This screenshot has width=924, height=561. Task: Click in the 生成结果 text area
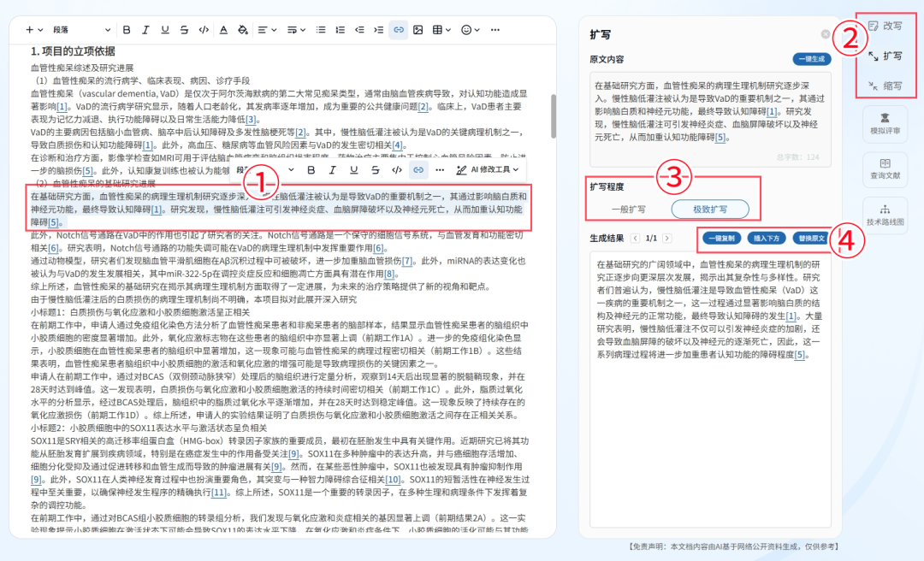tap(710, 389)
